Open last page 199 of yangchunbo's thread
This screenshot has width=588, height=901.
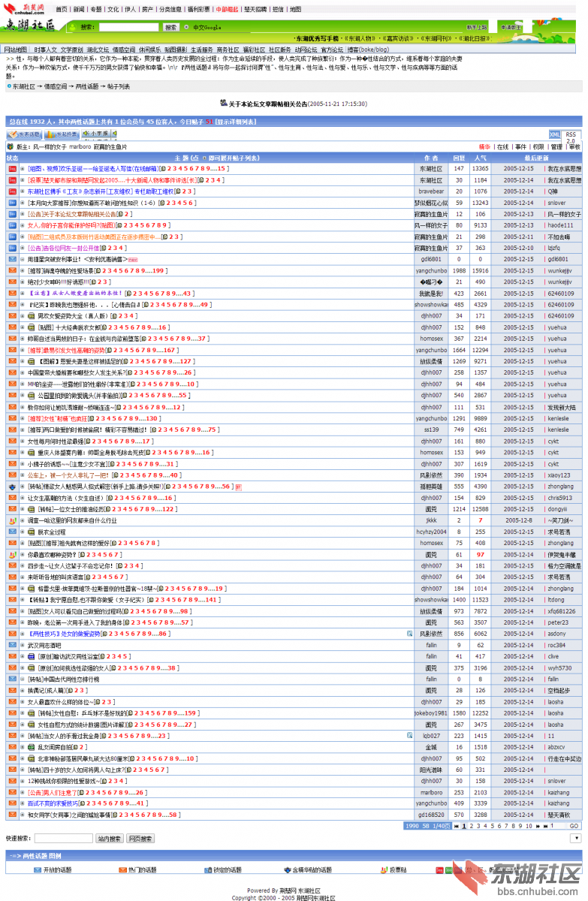coord(159,270)
